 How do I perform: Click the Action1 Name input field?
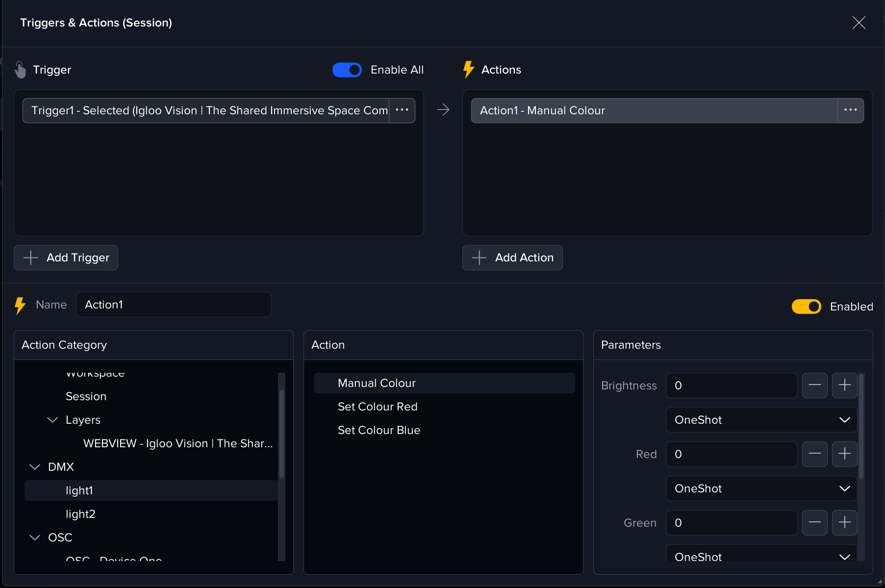point(174,305)
